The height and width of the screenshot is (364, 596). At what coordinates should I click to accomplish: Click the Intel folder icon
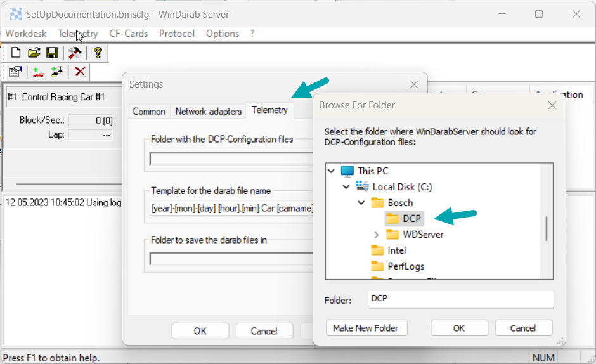pos(377,250)
